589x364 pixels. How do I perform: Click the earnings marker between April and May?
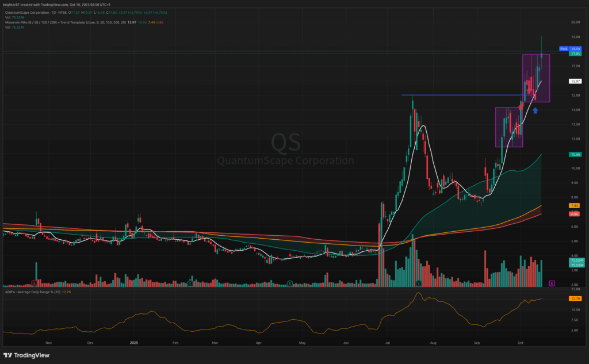tap(290, 283)
